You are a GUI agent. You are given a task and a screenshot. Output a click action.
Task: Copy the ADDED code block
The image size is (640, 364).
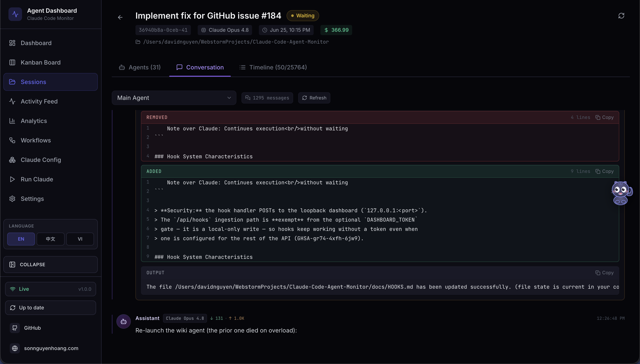click(x=604, y=171)
